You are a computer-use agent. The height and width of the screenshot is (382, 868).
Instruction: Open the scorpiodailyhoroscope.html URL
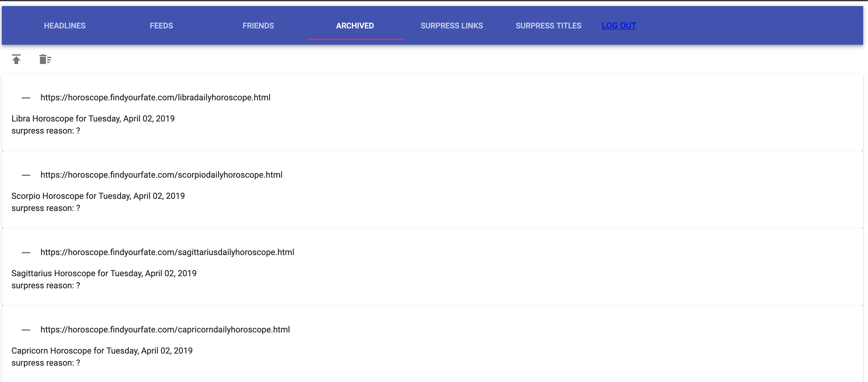[x=162, y=175]
